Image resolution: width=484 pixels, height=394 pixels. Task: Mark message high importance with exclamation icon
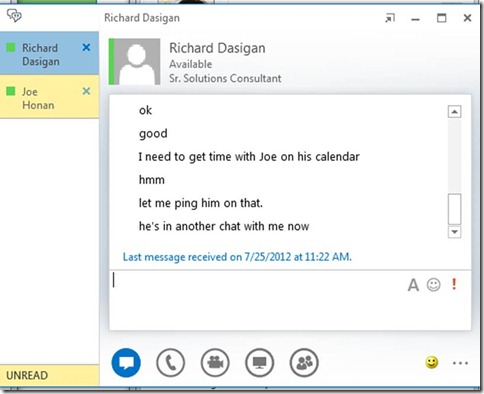coord(454,284)
